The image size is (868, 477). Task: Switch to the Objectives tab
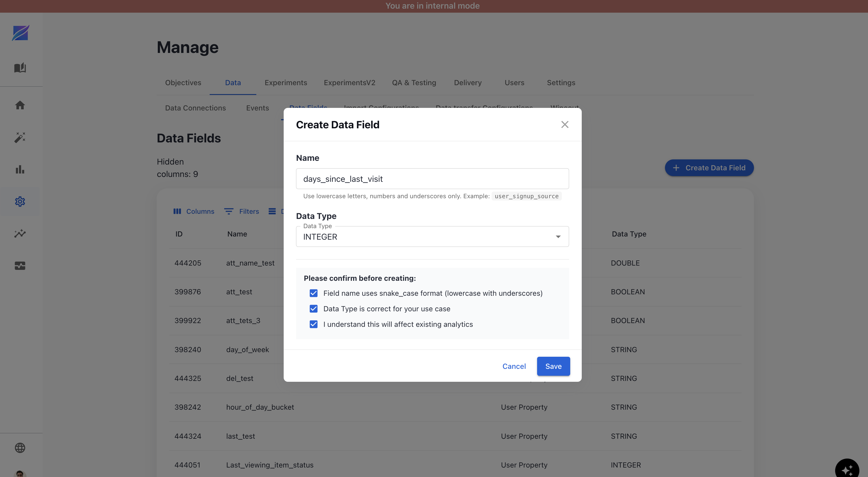point(183,83)
